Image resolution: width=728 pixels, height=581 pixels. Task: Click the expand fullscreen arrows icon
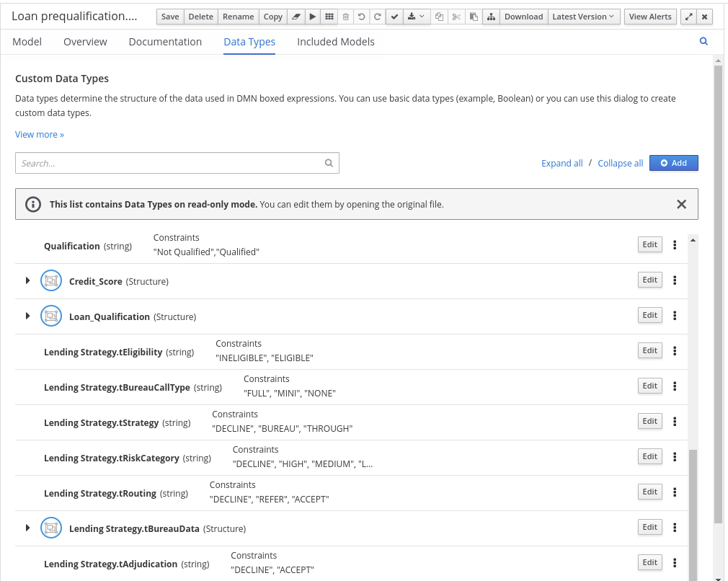click(x=688, y=17)
